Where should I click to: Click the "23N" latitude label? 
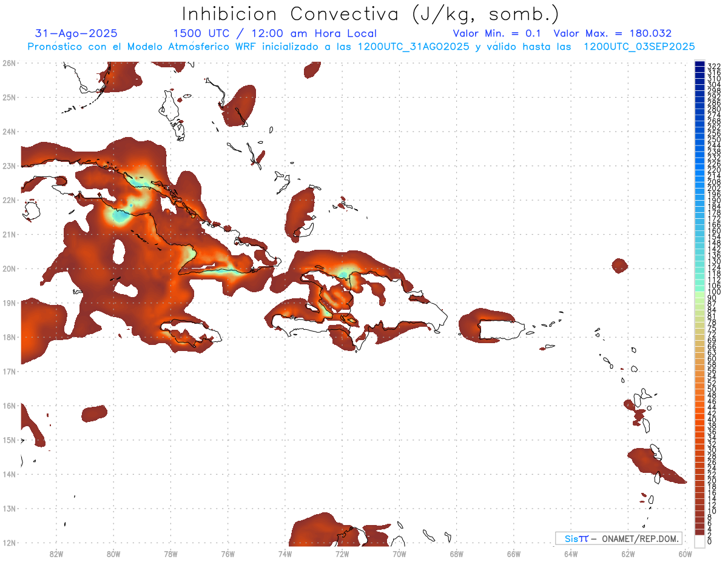pyautogui.click(x=9, y=166)
